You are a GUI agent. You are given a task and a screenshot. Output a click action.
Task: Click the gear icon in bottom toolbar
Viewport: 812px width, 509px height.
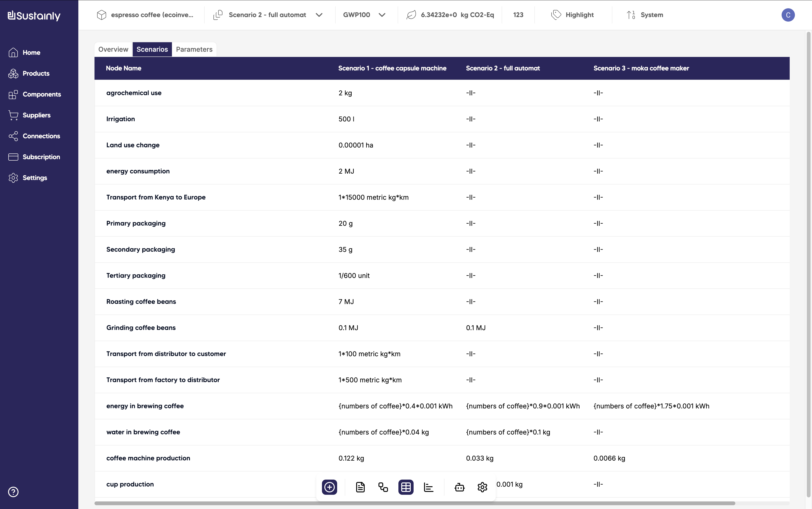point(482,487)
